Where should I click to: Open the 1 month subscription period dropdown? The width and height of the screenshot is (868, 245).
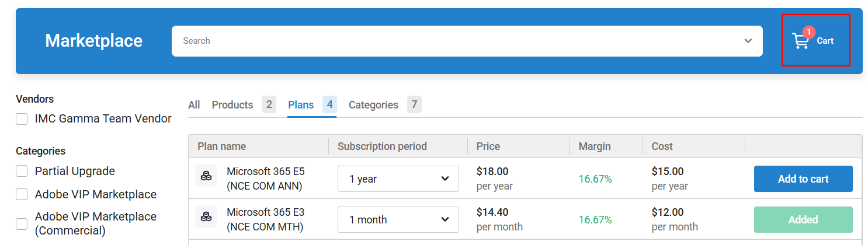click(398, 220)
